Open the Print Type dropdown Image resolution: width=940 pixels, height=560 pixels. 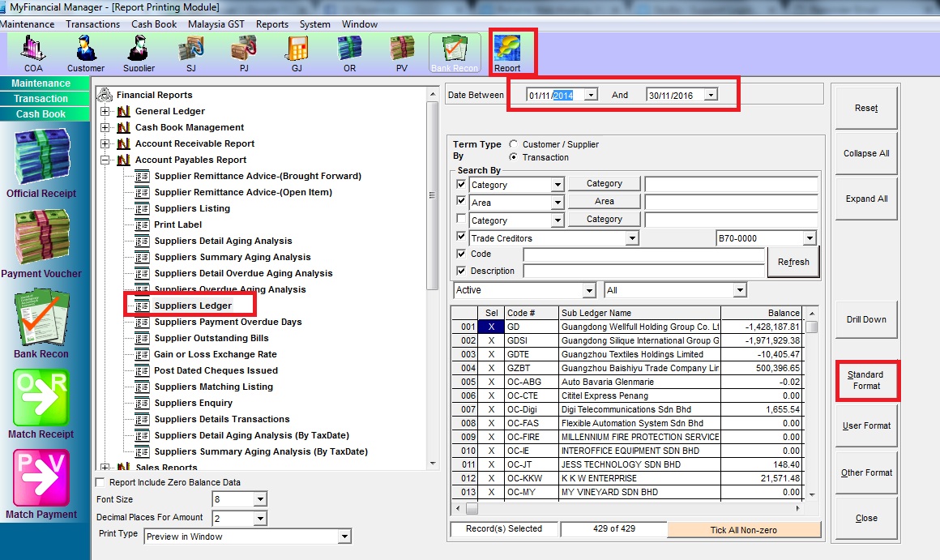(344, 536)
